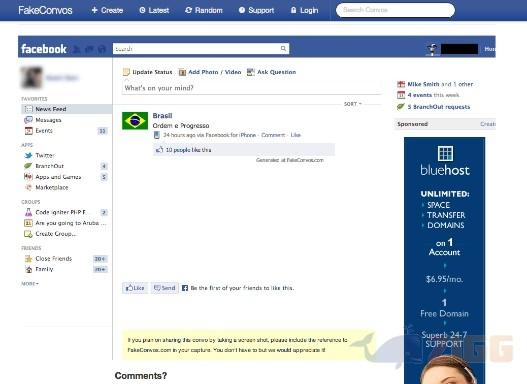Click the What's on your mind field

tap(251, 88)
